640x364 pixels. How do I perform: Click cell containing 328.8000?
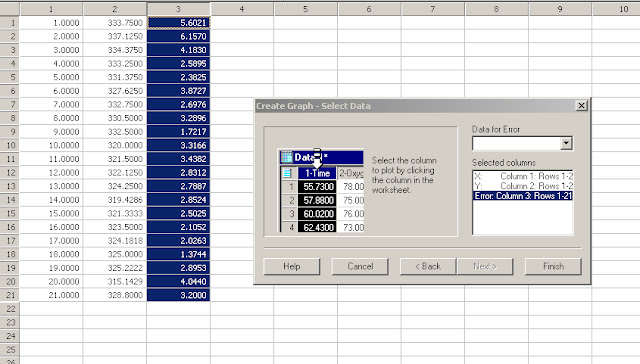click(x=115, y=295)
